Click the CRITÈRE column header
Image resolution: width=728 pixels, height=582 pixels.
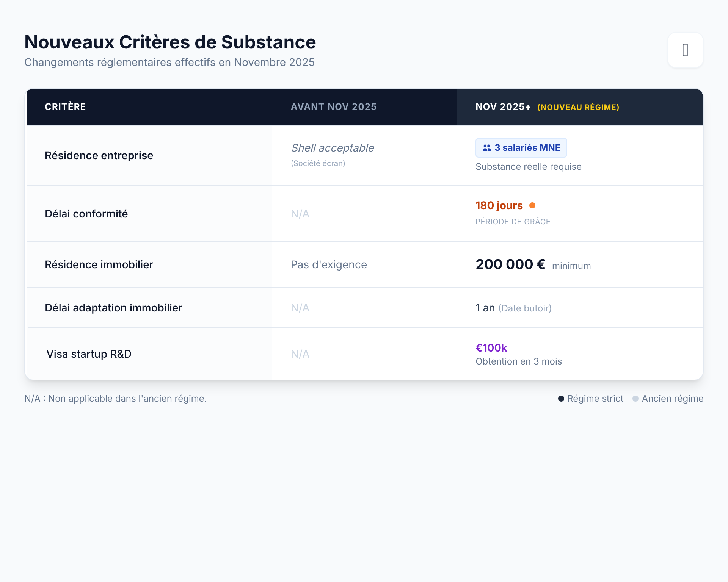[x=65, y=107]
